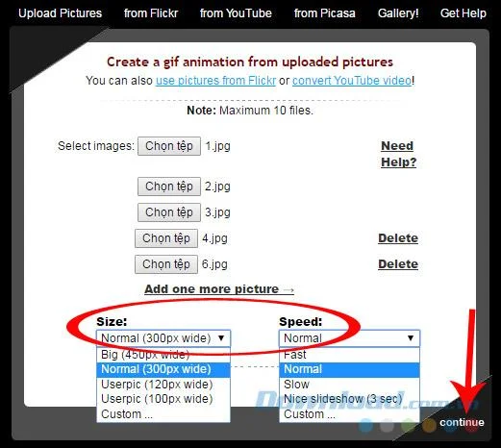Visit the Gallery! tab

tap(398, 13)
